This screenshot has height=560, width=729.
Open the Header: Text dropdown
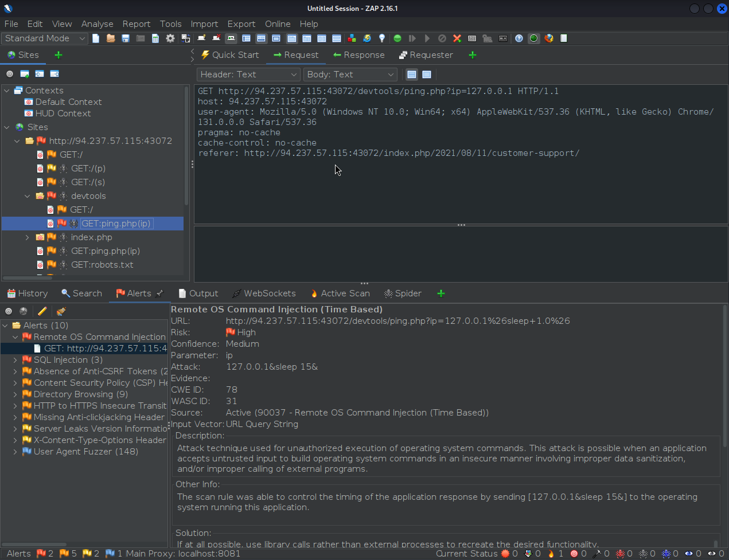click(x=248, y=75)
